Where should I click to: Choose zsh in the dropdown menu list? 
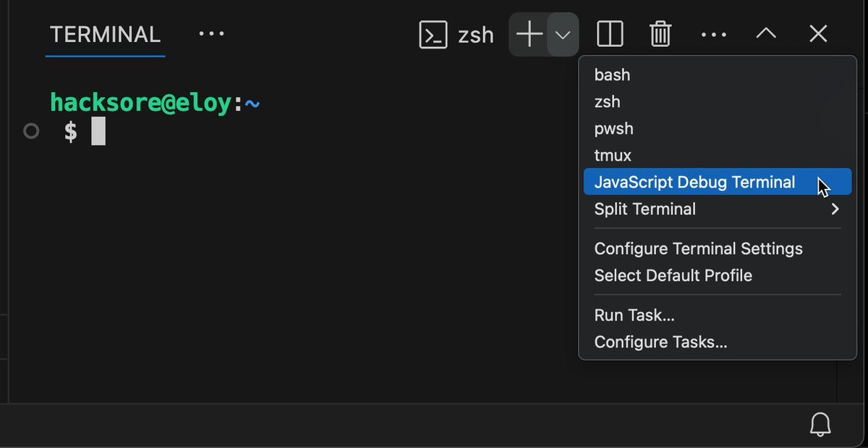coord(607,102)
